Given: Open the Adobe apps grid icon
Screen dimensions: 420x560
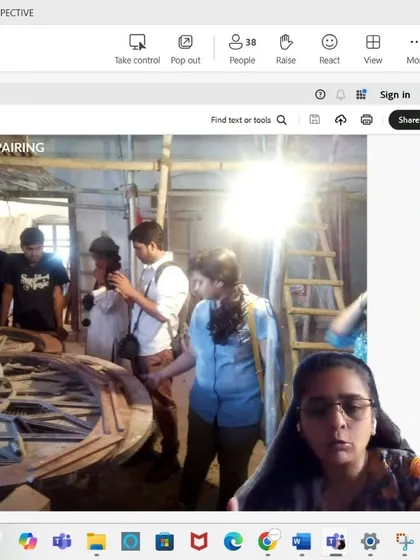Looking at the screenshot, I should [361, 94].
